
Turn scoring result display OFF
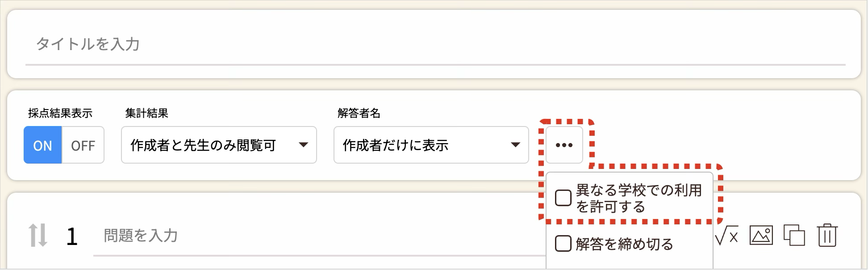(83, 145)
